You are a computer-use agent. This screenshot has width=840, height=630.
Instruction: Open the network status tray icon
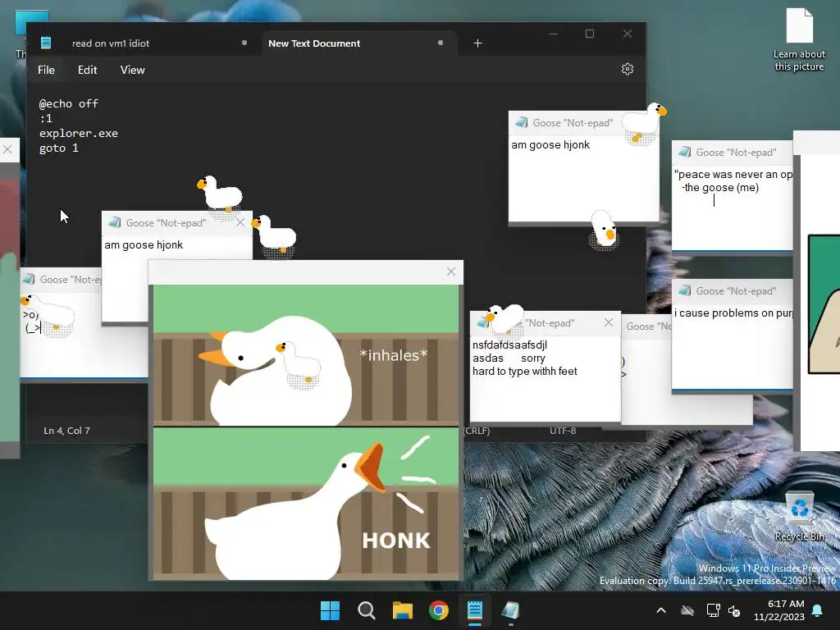(713, 610)
